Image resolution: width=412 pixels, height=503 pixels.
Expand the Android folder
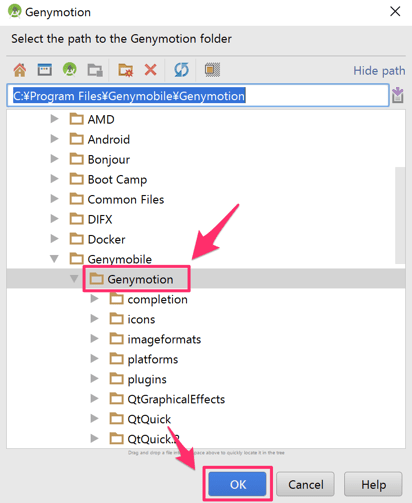click(x=54, y=139)
